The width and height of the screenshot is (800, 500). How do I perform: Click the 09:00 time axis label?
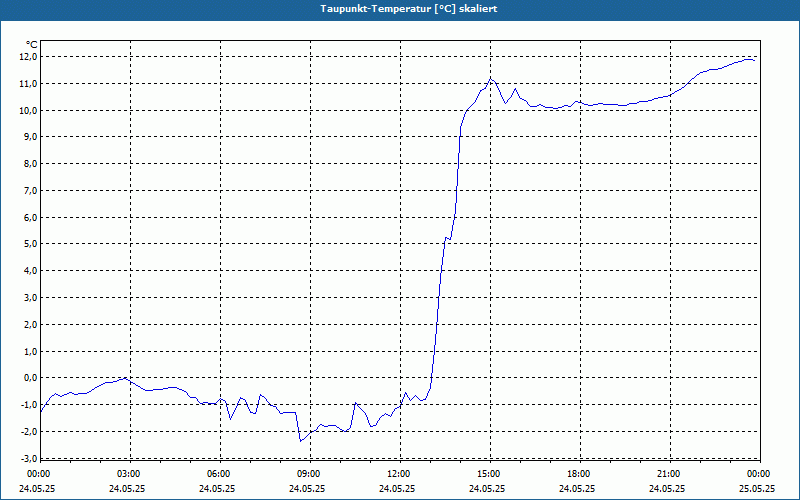point(308,474)
